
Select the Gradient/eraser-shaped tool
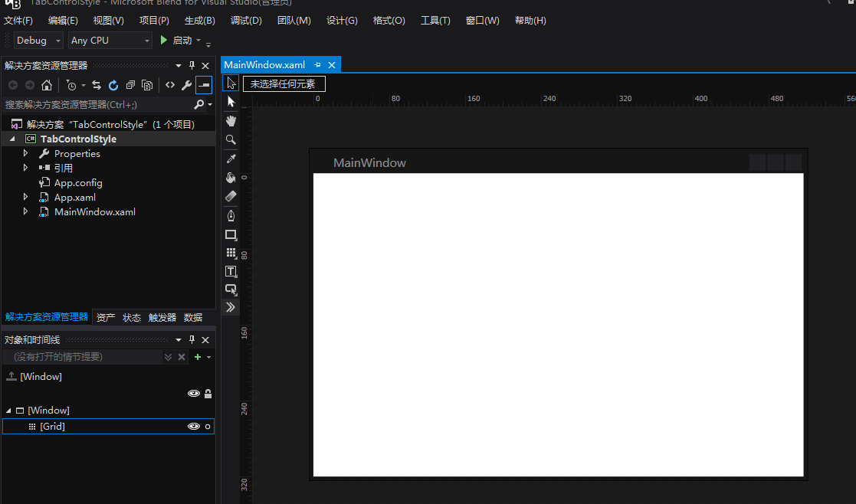coord(231,196)
